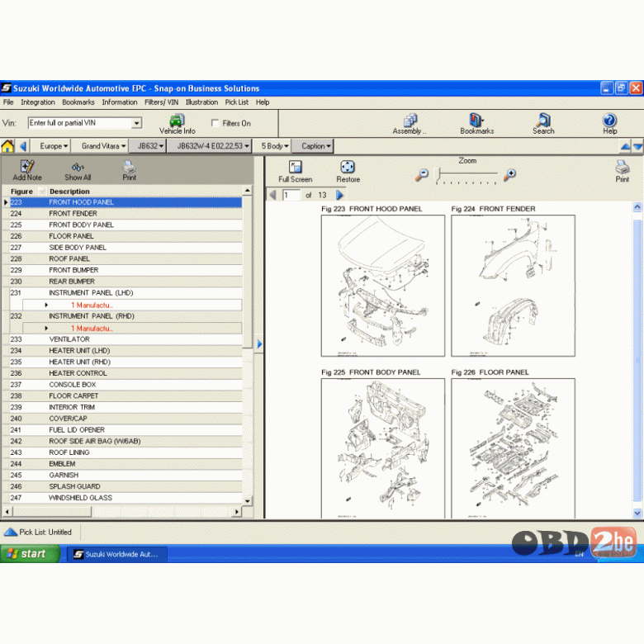Click the VIN input field
644x644 pixels.
point(80,123)
